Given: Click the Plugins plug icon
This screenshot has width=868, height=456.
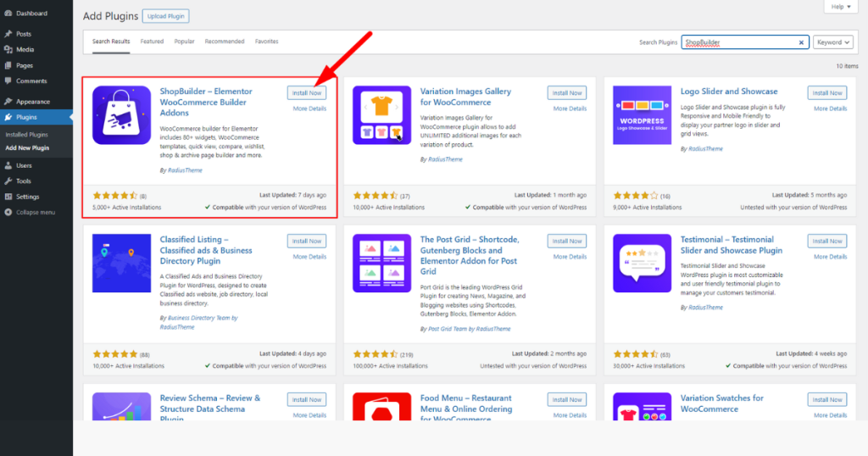Looking at the screenshot, I should tap(8, 117).
